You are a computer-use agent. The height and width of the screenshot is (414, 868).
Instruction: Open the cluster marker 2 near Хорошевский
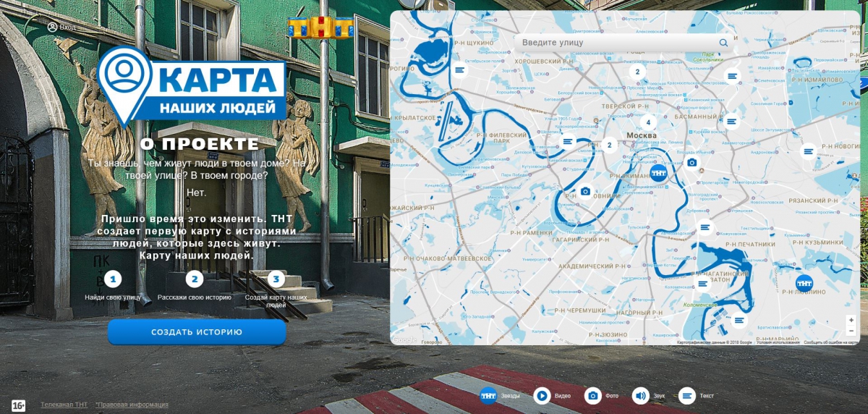tap(637, 72)
